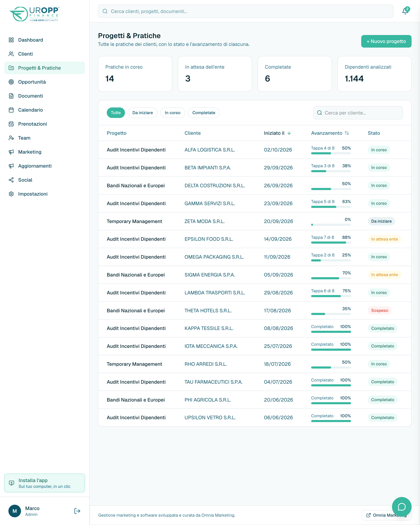This screenshot has width=420, height=525.
Task: Click the Marco avatar circle
Action: 15,511
